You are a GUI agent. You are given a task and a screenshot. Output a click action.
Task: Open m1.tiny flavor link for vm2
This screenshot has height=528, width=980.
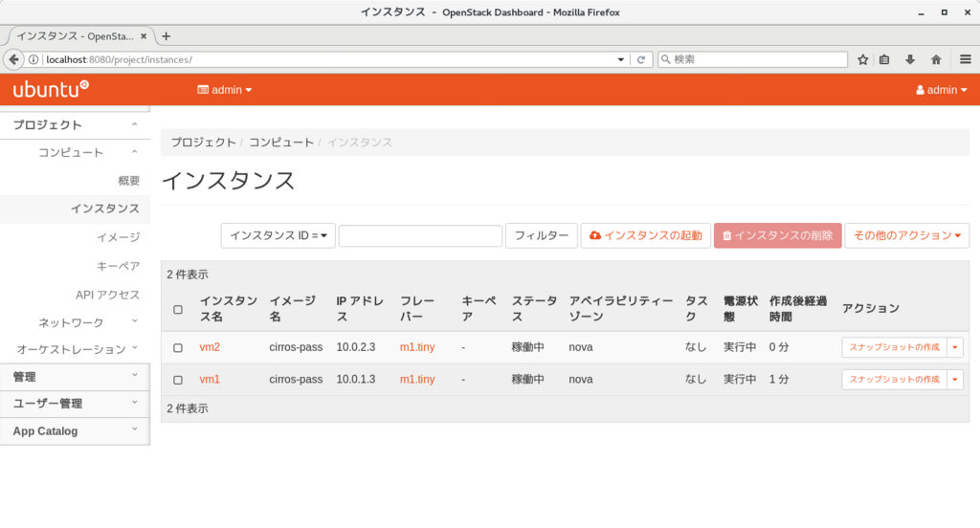click(417, 347)
